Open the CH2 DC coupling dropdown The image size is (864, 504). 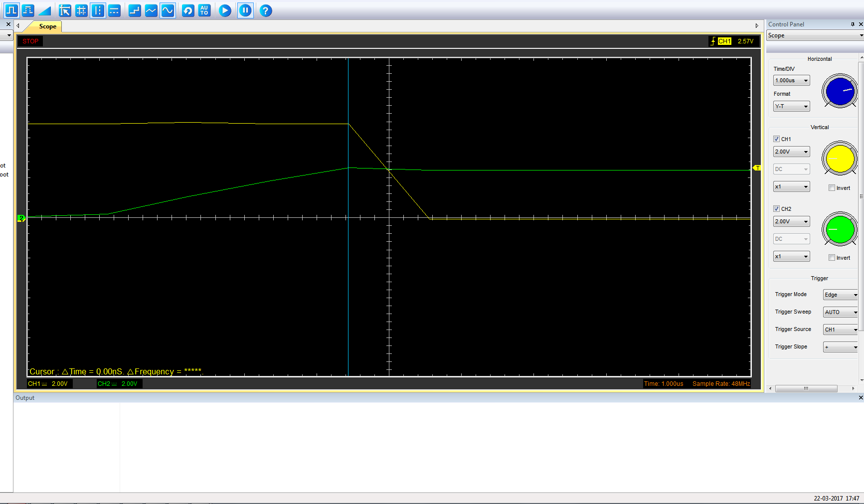pos(792,239)
